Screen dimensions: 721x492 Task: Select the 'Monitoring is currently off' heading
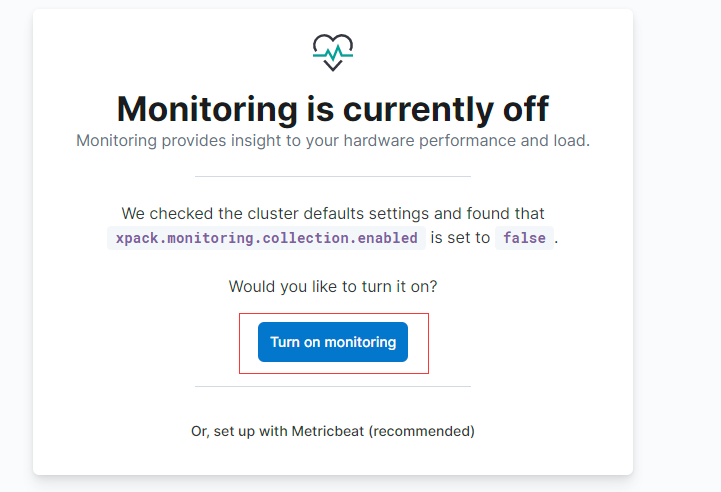[332, 109]
